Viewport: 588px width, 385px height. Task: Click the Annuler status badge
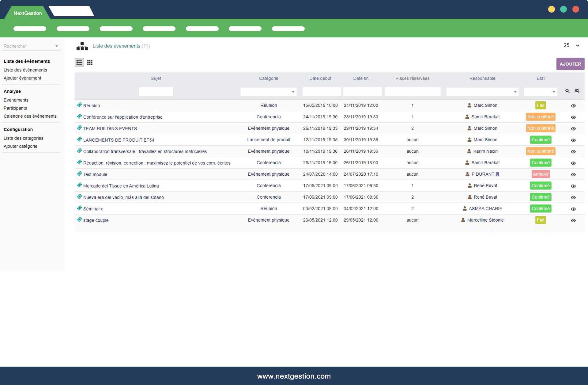540,174
